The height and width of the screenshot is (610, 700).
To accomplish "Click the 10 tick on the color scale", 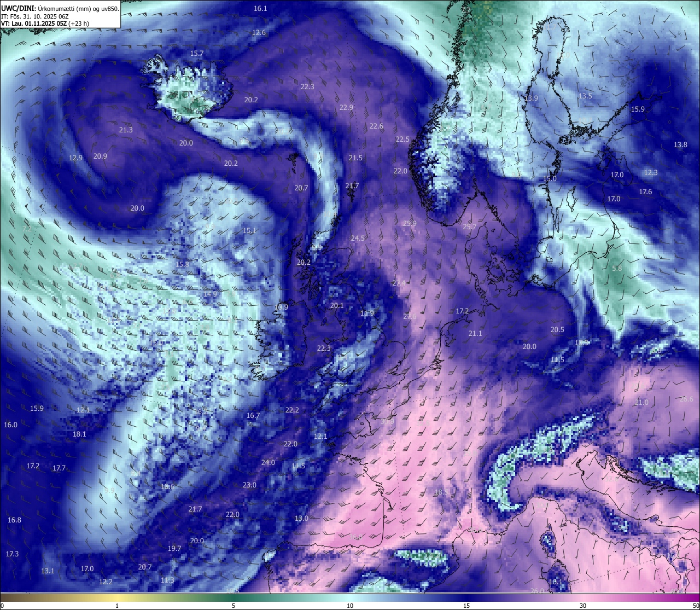I will (x=350, y=606).
